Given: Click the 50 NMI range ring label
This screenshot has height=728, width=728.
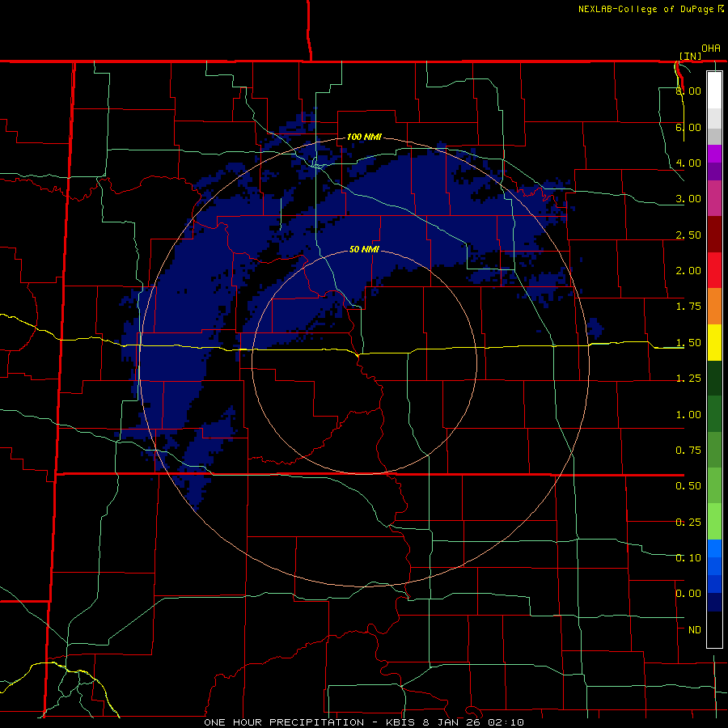Looking at the screenshot, I should coord(365,250).
